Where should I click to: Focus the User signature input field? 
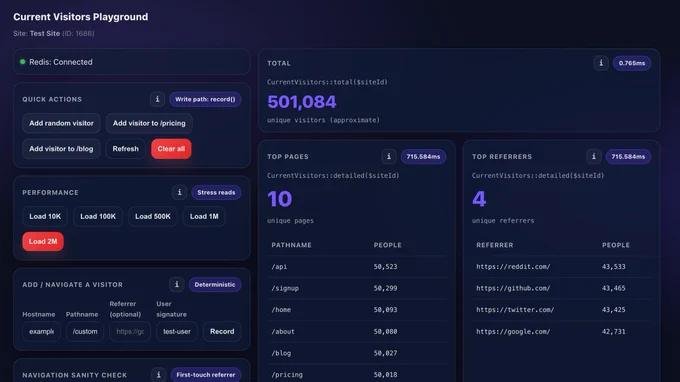coord(177,331)
